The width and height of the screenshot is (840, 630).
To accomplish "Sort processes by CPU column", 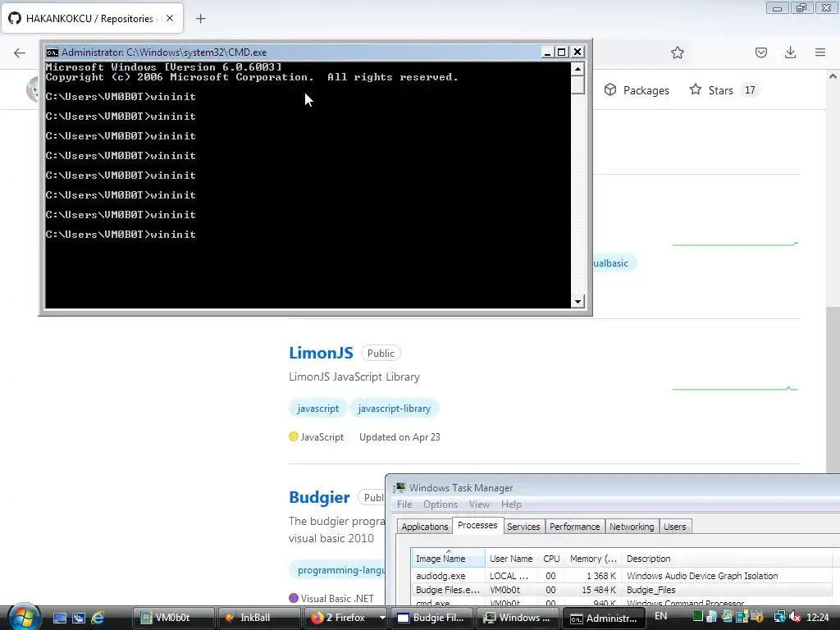I will click(551, 558).
